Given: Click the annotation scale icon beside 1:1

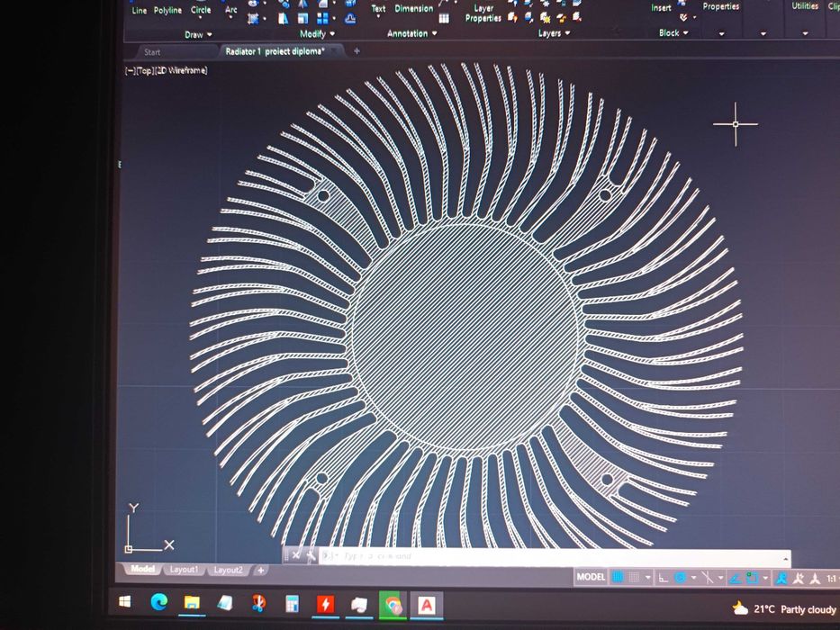Looking at the screenshot, I should click(815, 579).
